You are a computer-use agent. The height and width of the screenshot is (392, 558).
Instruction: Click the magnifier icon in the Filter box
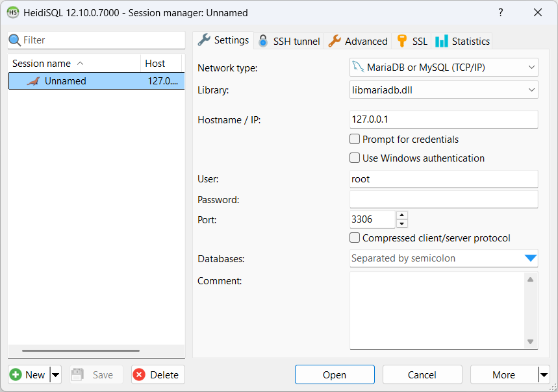[15, 40]
